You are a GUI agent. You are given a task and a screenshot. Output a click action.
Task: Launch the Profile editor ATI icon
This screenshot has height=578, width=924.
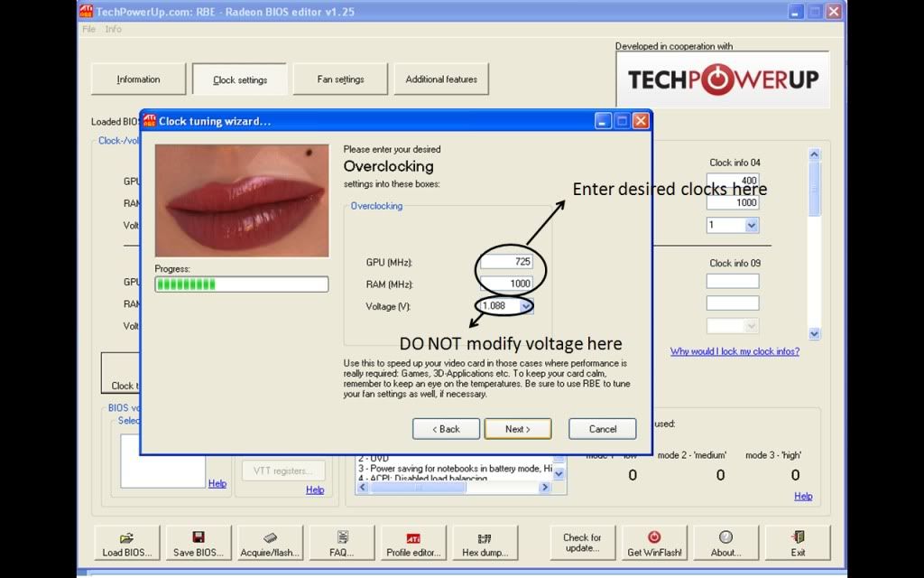(x=413, y=543)
